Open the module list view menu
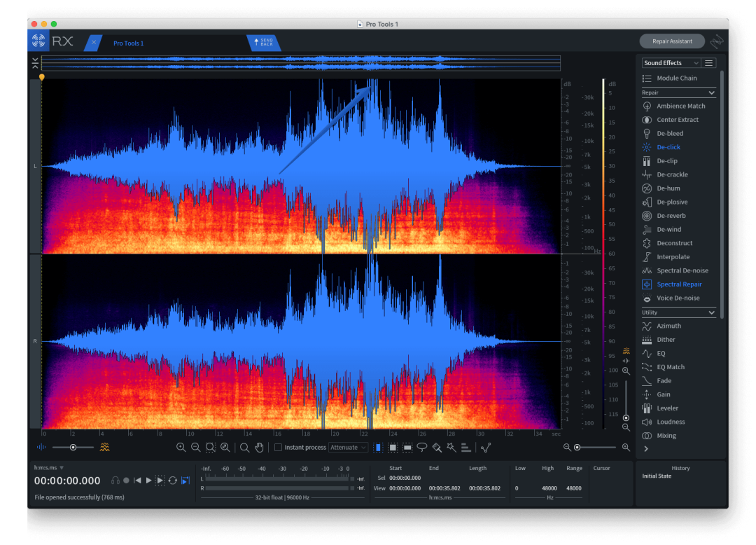Viewport: 756px width, 545px height. (x=709, y=63)
